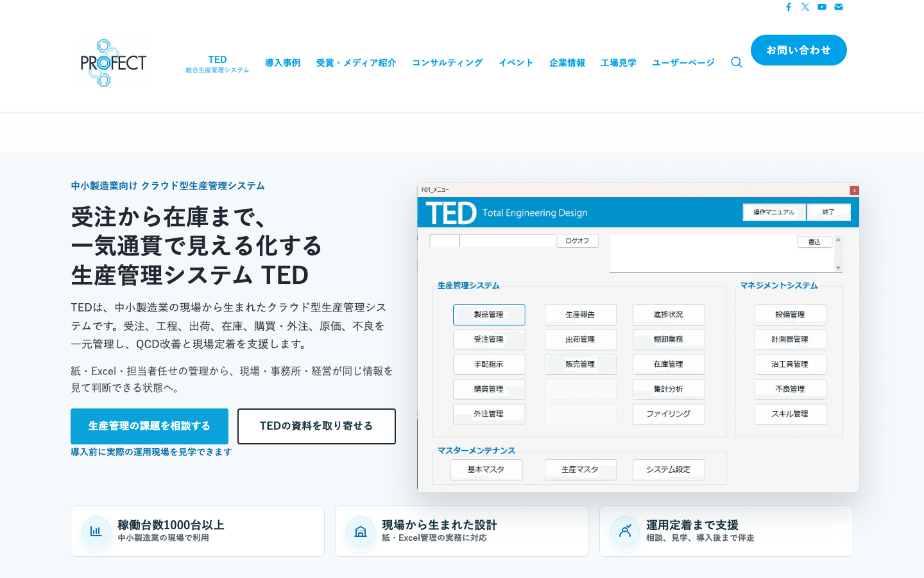Open the イベント navigation item
This screenshot has width=924, height=578.
point(516,63)
